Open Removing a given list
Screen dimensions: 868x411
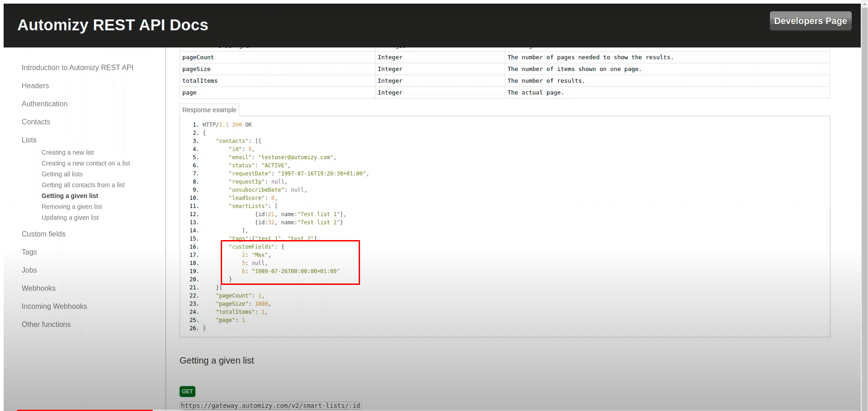click(x=71, y=207)
